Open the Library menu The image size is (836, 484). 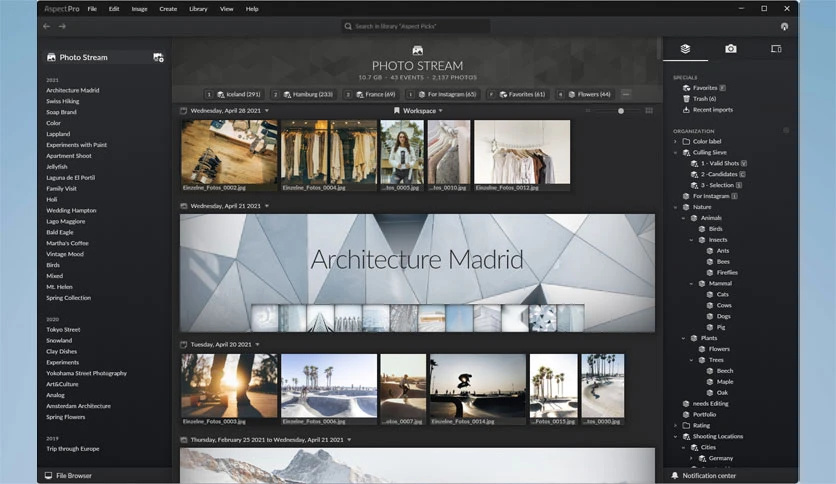click(x=198, y=9)
